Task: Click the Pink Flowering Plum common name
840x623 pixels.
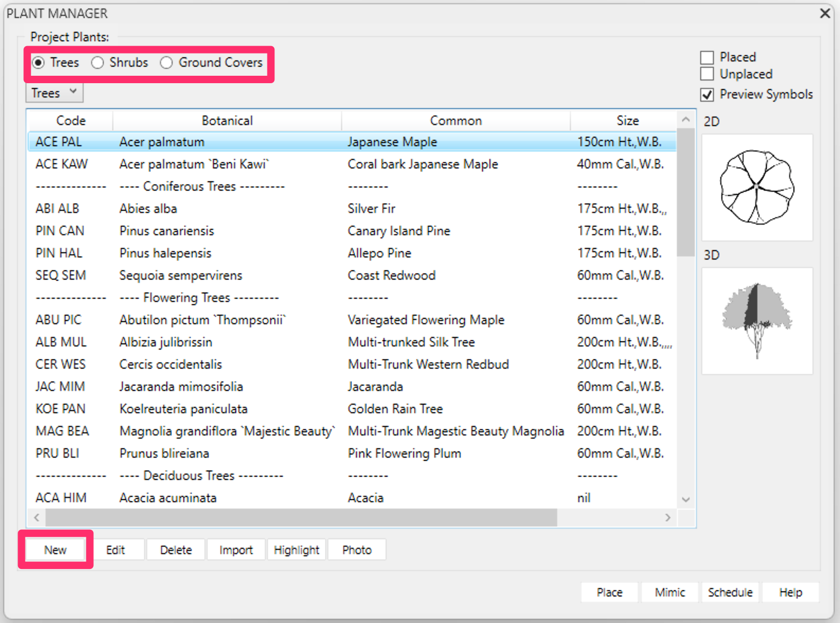Action: coord(404,453)
